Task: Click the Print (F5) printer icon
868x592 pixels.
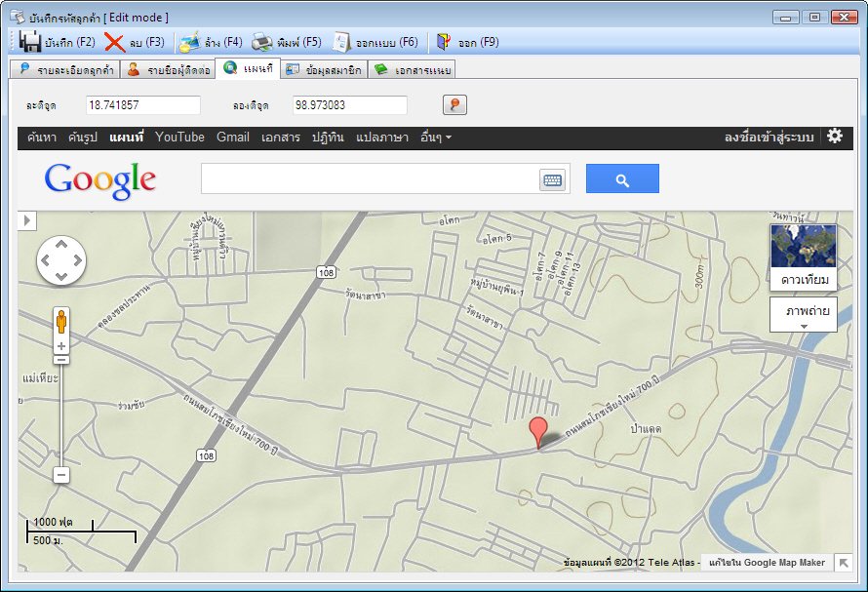Action: 262,43
